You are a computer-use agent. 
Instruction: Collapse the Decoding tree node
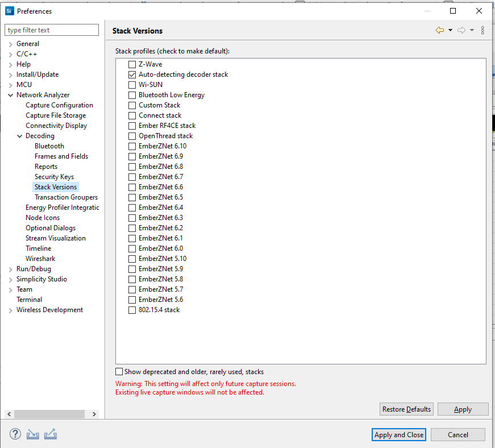tap(19, 136)
